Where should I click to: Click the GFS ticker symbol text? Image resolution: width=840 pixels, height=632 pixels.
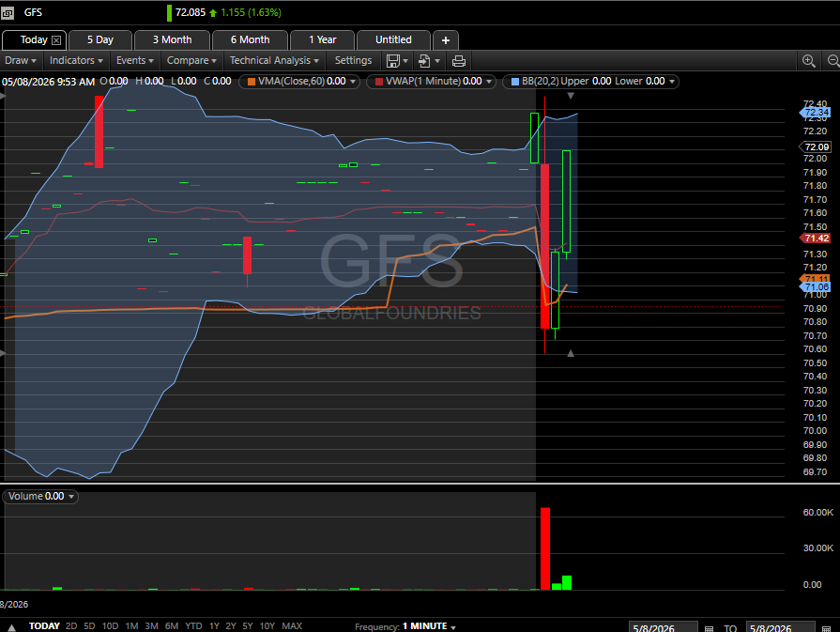pyautogui.click(x=33, y=12)
